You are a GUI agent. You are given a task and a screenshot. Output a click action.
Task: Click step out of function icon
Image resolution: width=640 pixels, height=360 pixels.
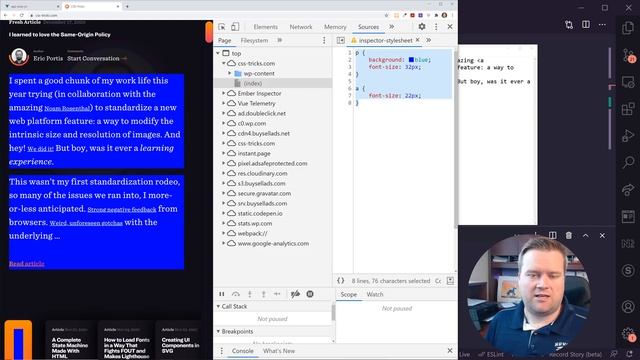pyautogui.click(x=264, y=294)
